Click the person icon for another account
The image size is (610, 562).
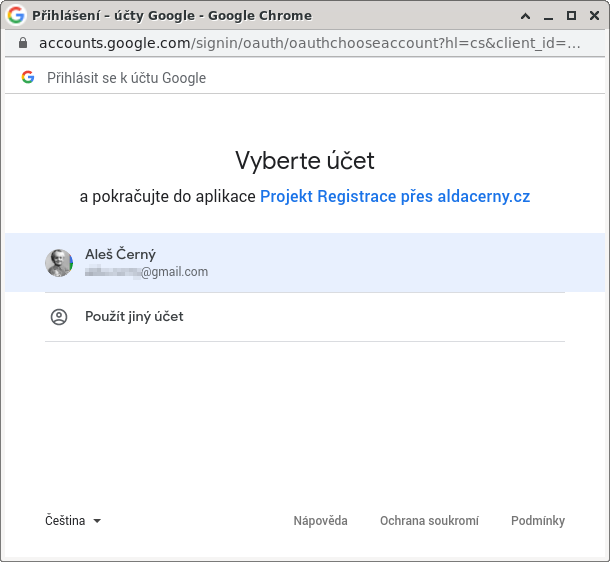coord(59,317)
